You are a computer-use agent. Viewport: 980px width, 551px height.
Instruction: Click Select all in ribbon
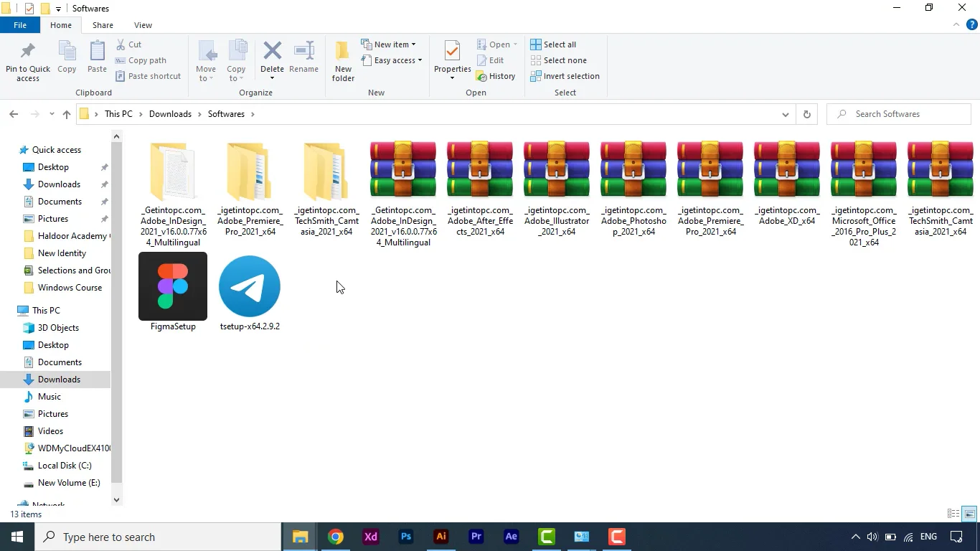point(553,44)
